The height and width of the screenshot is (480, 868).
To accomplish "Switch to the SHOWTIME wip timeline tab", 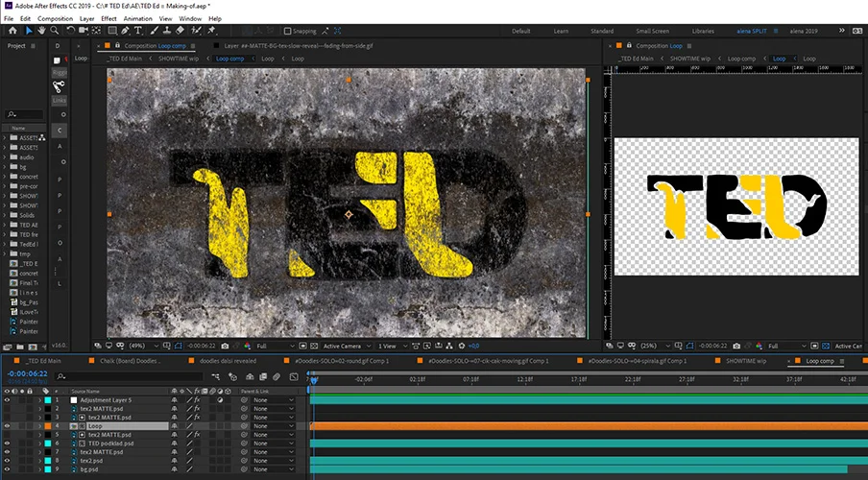I will (746, 361).
